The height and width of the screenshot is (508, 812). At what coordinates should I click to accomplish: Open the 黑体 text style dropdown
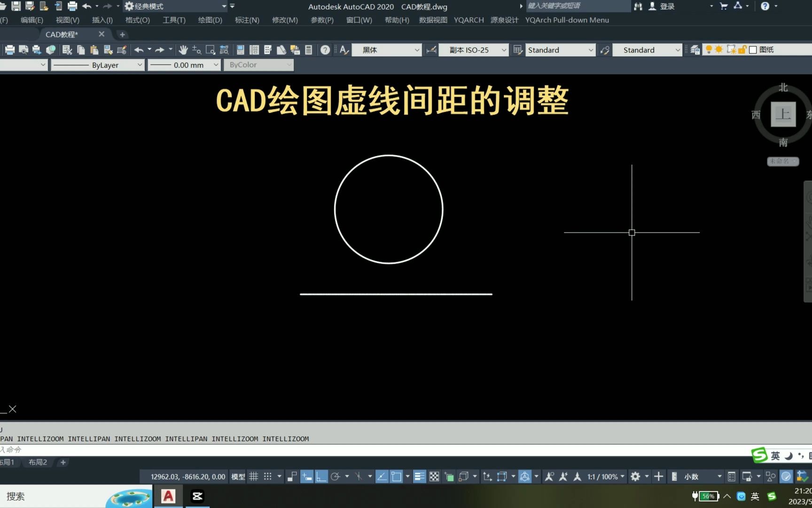click(386, 50)
